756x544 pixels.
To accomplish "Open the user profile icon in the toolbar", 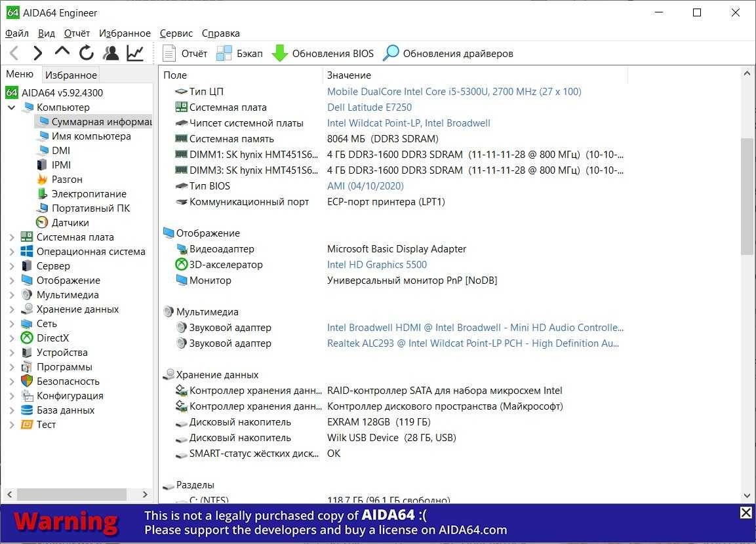I will point(111,53).
